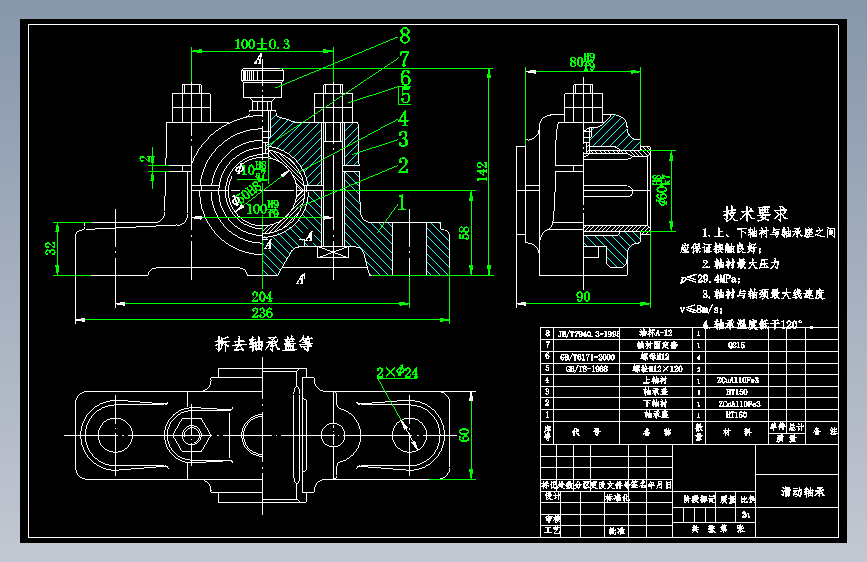Viewport: 867px width, 562px height.
Task: Click the 32 base height dimension
Action: [x=50, y=248]
